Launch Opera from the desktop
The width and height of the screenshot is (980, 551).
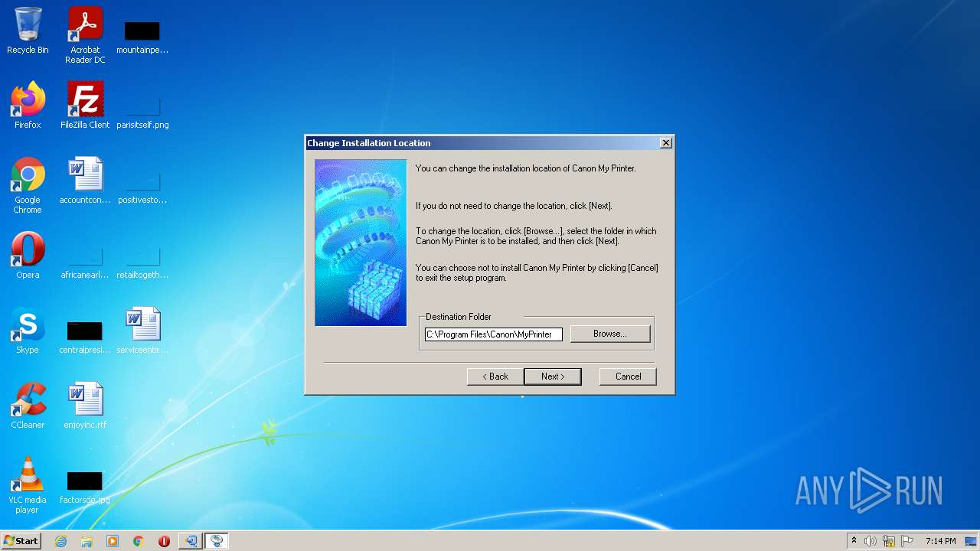tap(28, 256)
